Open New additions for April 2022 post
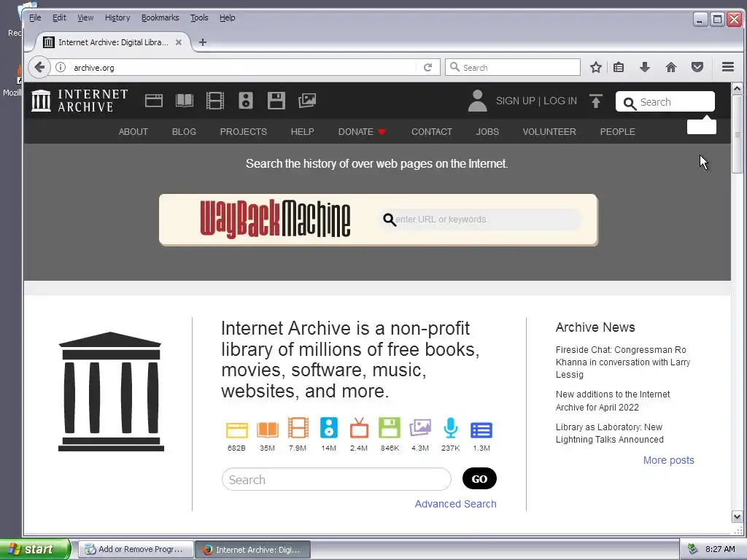 point(613,400)
